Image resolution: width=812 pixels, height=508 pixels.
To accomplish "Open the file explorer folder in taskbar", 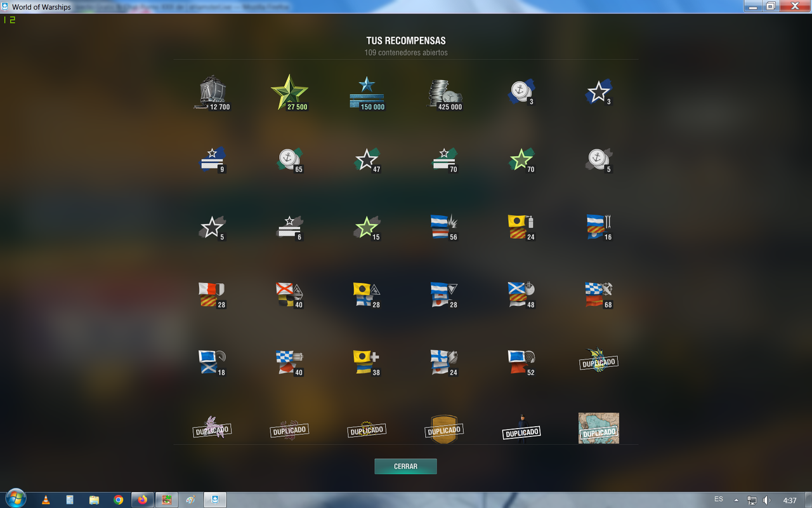I will 94,500.
